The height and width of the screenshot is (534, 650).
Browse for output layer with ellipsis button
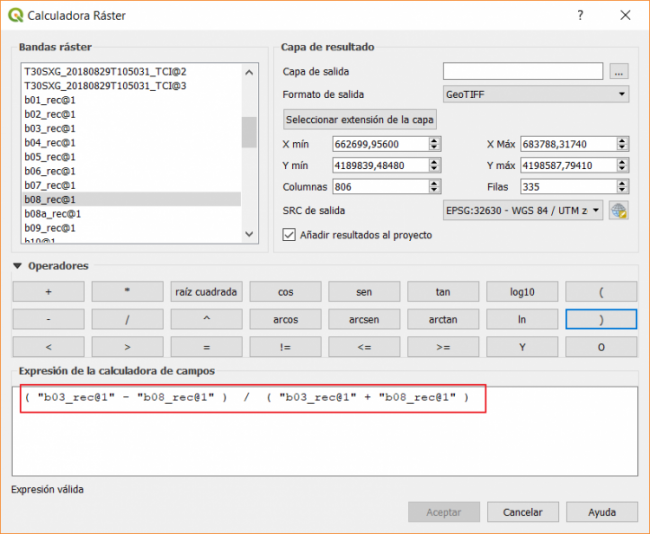pyautogui.click(x=619, y=72)
